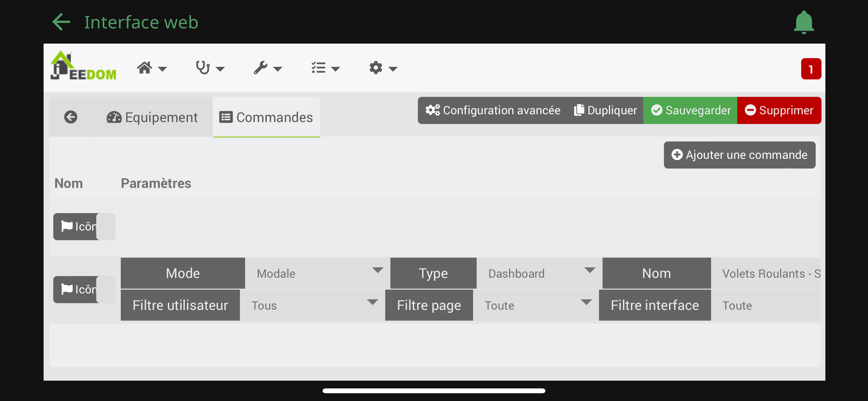Click the circled back arrow tab
This screenshot has height=401, width=868.
click(x=70, y=117)
